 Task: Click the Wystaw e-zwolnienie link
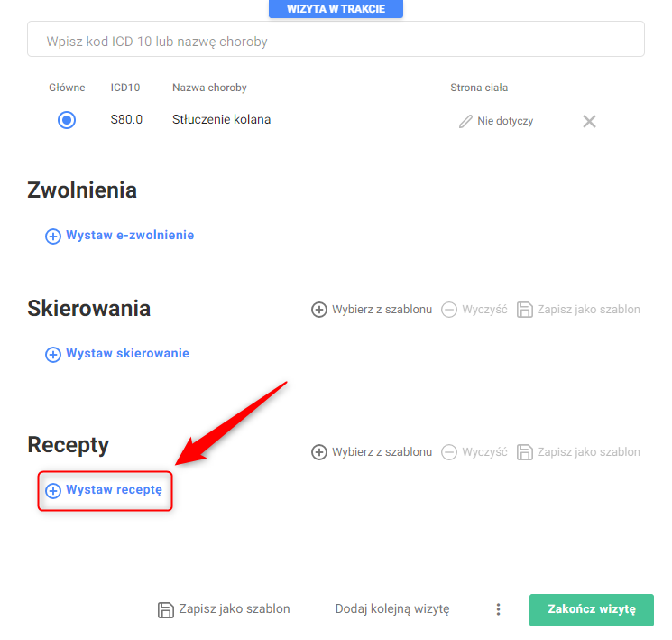130,235
